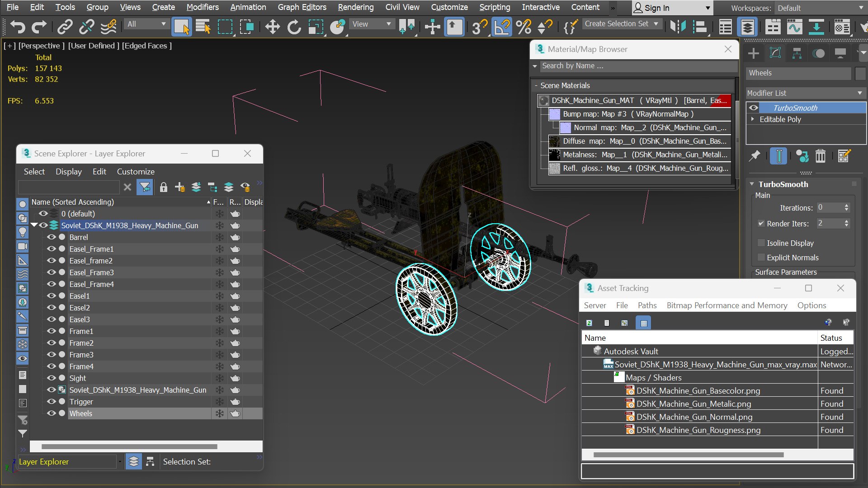Click the Pin Stack icon
Viewport: 868px width, 488px height.
coord(755,156)
